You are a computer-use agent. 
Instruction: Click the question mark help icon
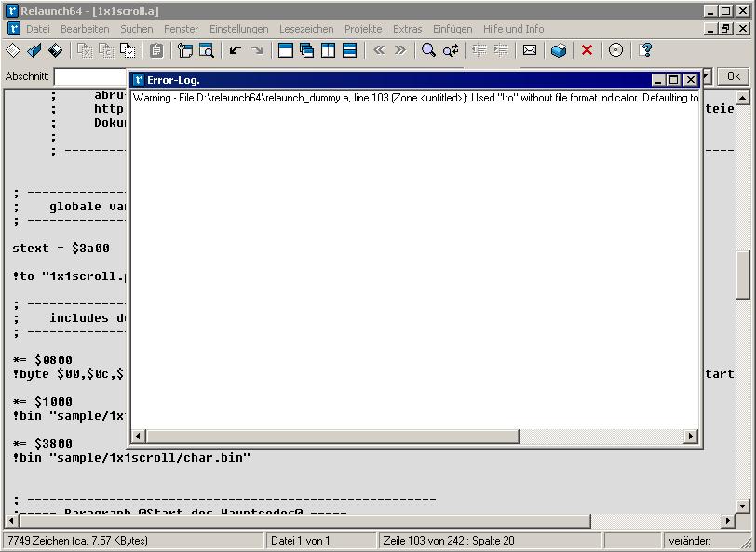point(646,50)
